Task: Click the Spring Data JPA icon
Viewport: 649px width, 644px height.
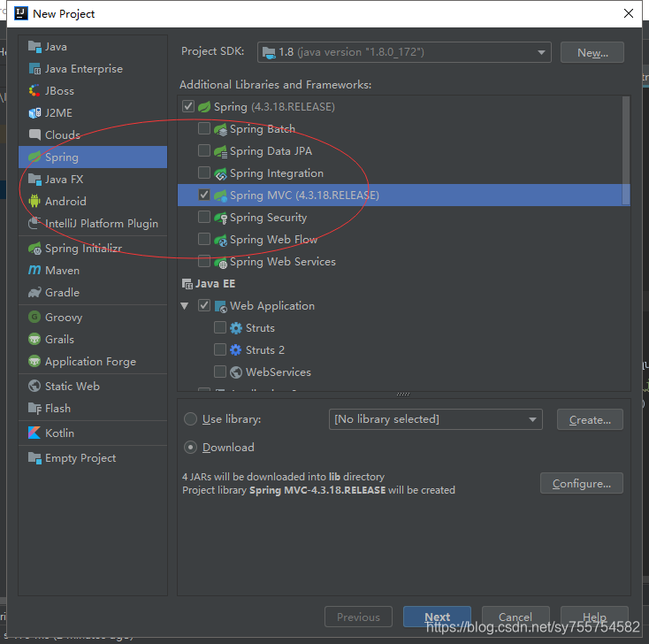Action: (221, 151)
